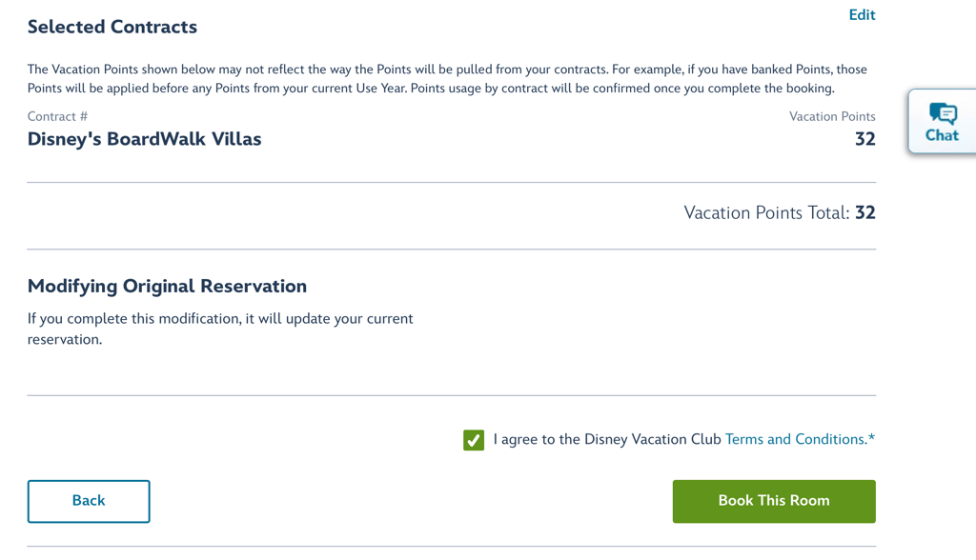Click the Contract # column label
The image size is (976, 560).
tap(57, 116)
